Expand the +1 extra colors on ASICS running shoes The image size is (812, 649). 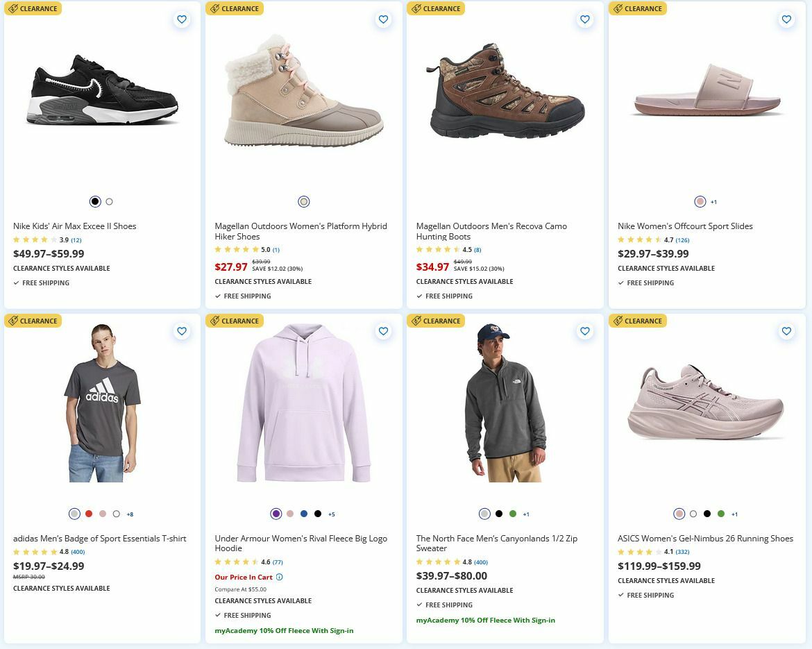734,514
